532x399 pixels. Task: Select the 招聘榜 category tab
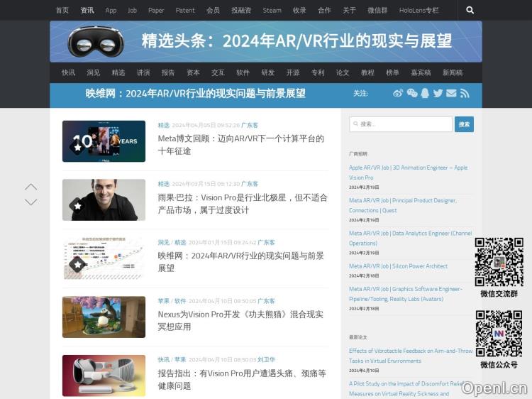coord(392,72)
